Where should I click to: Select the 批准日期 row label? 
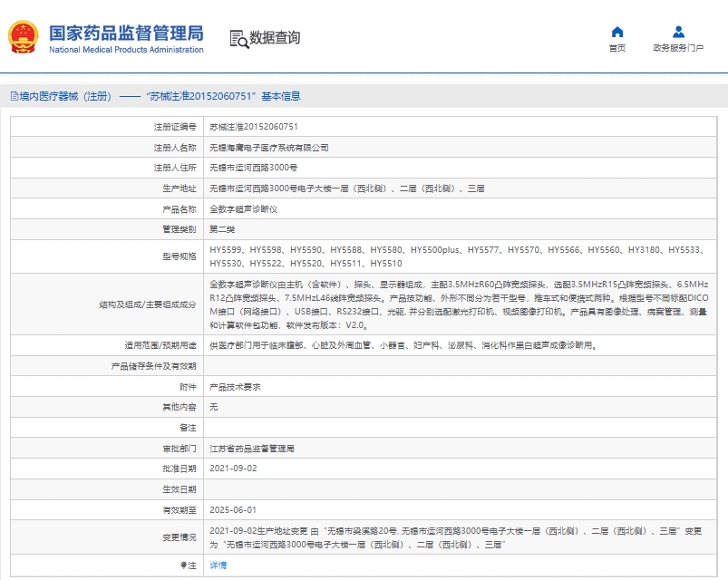coord(180,469)
